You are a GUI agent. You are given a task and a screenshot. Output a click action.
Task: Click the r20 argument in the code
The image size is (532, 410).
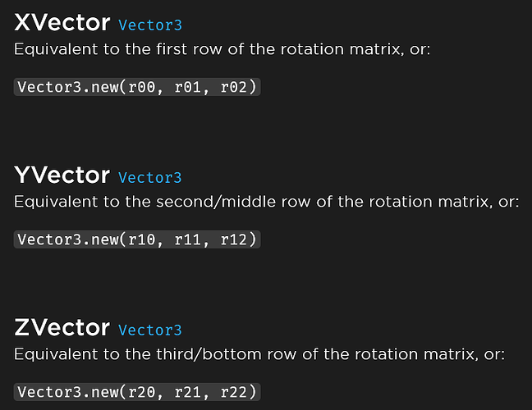pos(141,392)
